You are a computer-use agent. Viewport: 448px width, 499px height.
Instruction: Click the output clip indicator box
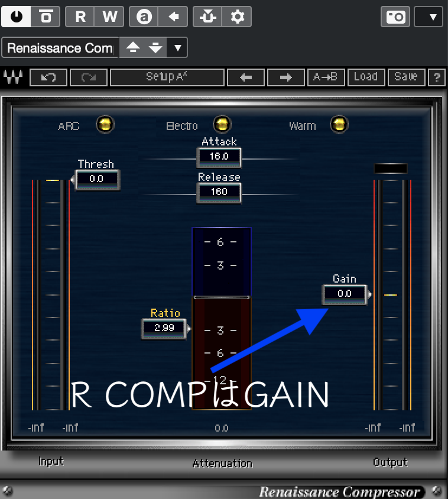tap(391, 169)
